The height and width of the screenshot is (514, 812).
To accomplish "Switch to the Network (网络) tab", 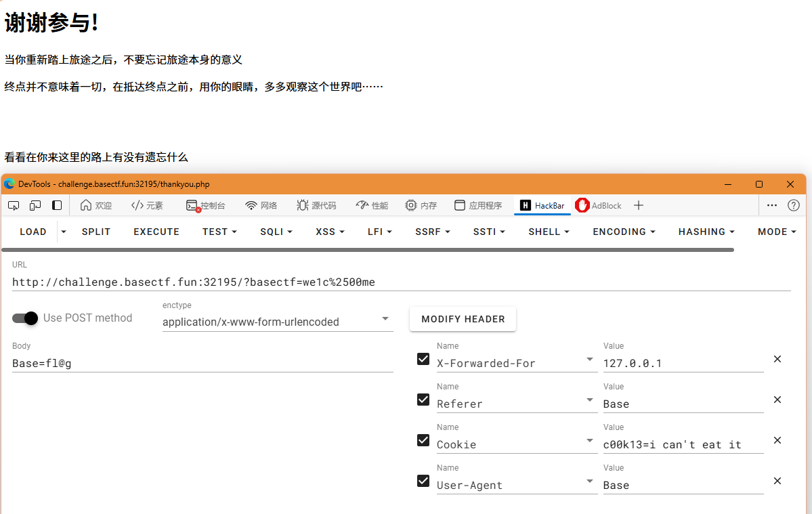I will 261,205.
